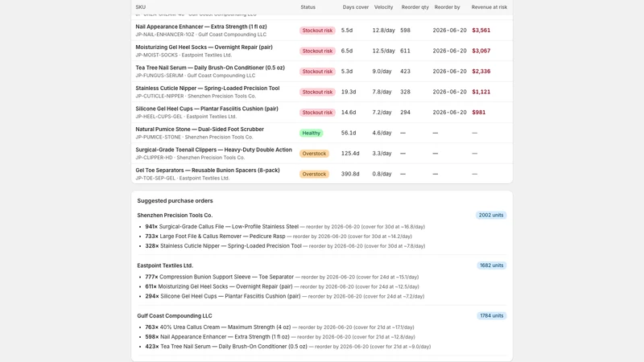The height and width of the screenshot is (362, 644).
Task: Select Nail Appearance Enhancer Extra Strength row title
Action: click(x=200, y=27)
